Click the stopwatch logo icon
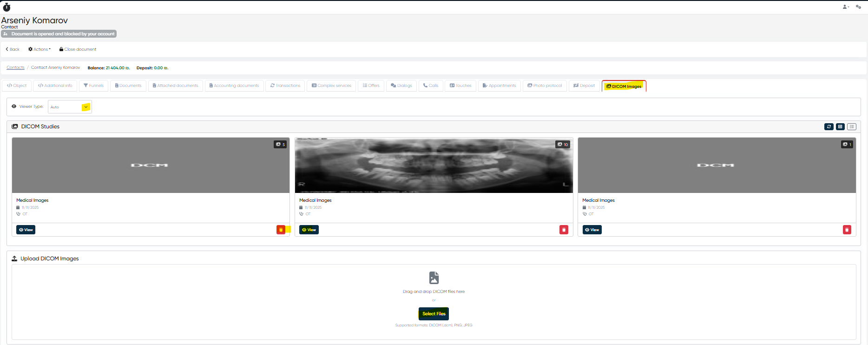Image resolution: width=868 pixels, height=345 pixels. point(7,7)
